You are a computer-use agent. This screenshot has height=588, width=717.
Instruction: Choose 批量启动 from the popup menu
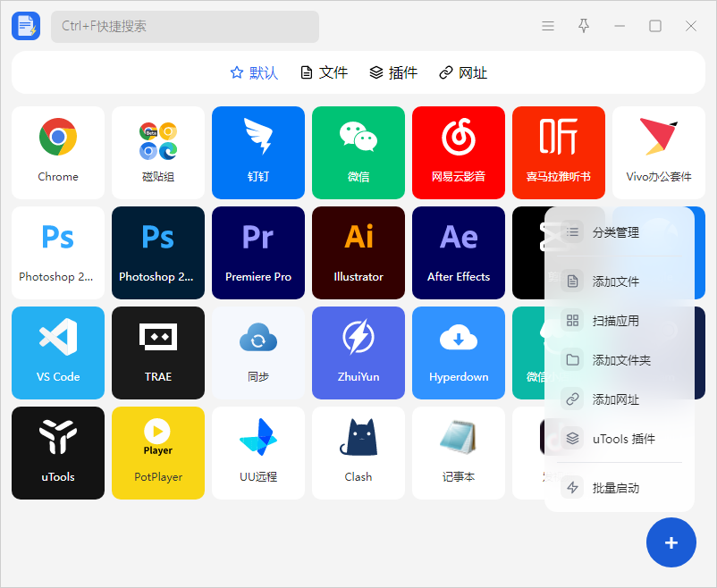(x=620, y=488)
